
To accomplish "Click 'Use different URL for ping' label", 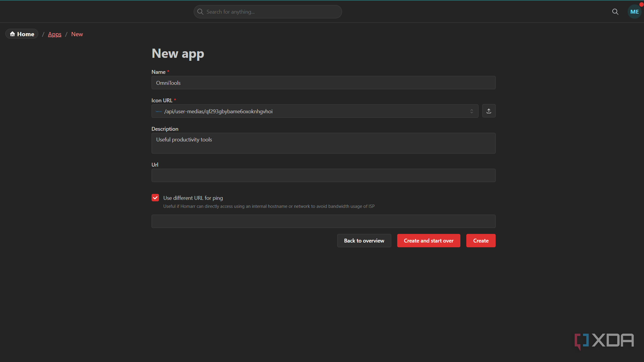I will pyautogui.click(x=193, y=198).
